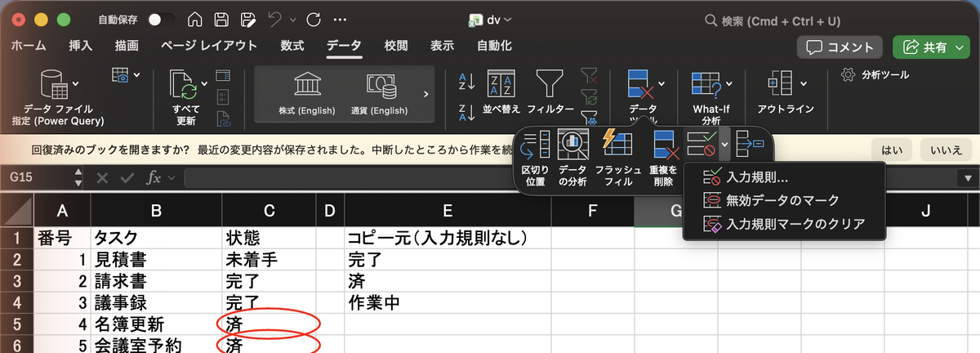Choose 入力規則... from the menu
Screen dimensions: 980x353
coord(784,176)
